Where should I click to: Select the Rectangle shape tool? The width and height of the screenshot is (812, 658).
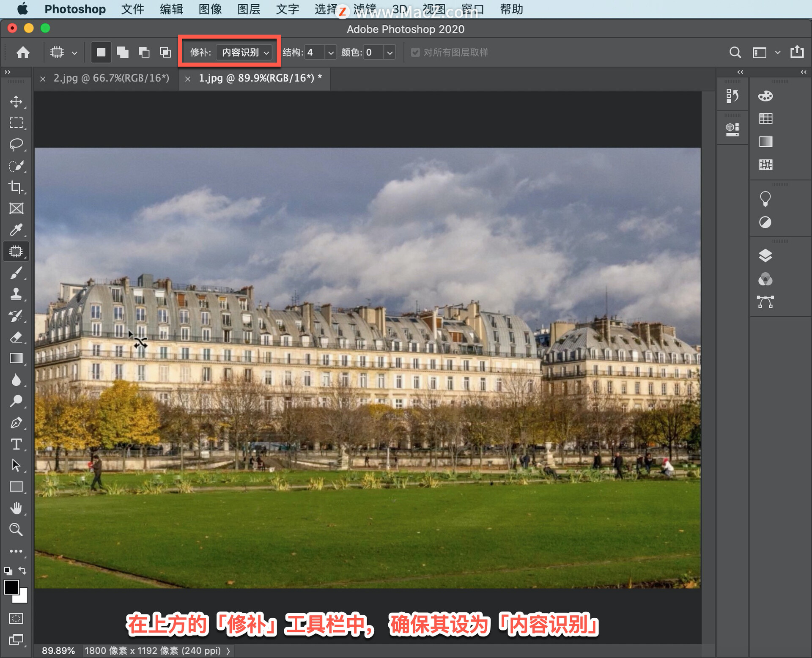[x=16, y=487]
